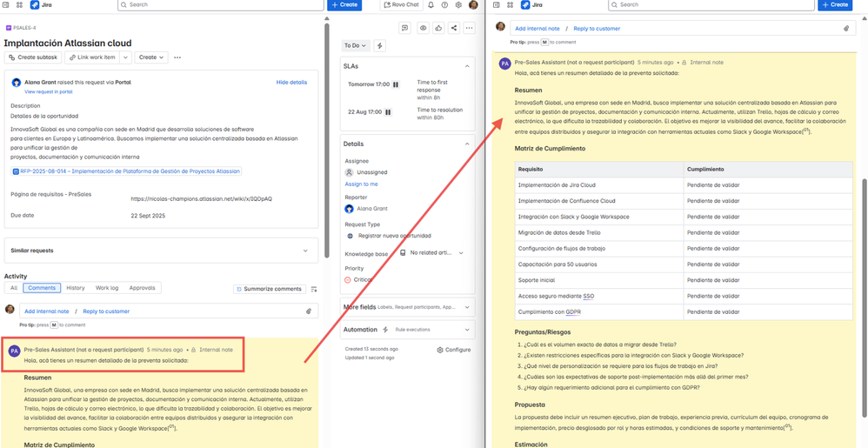Click the Link work item button
The width and height of the screenshot is (868, 448).
92,57
